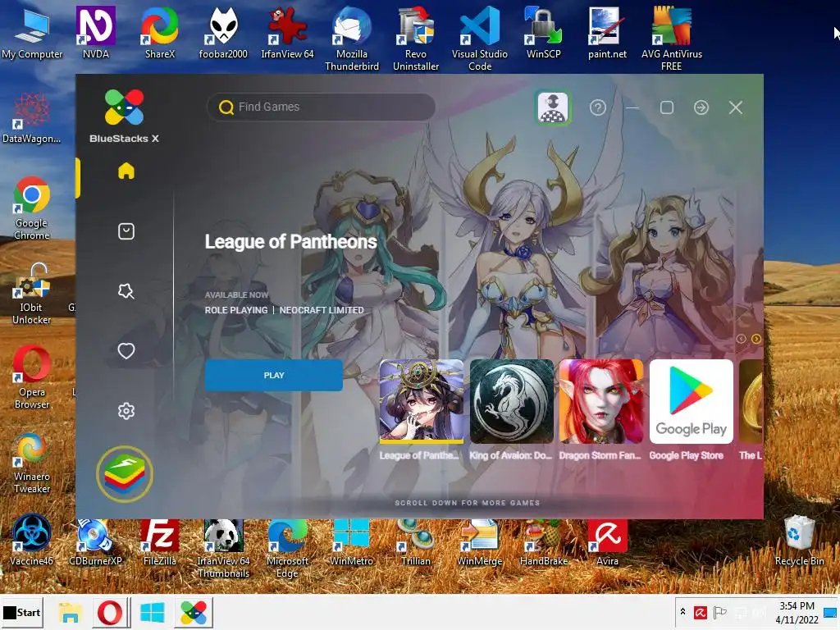Click BlueStacks X taskbar button

click(x=194, y=612)
